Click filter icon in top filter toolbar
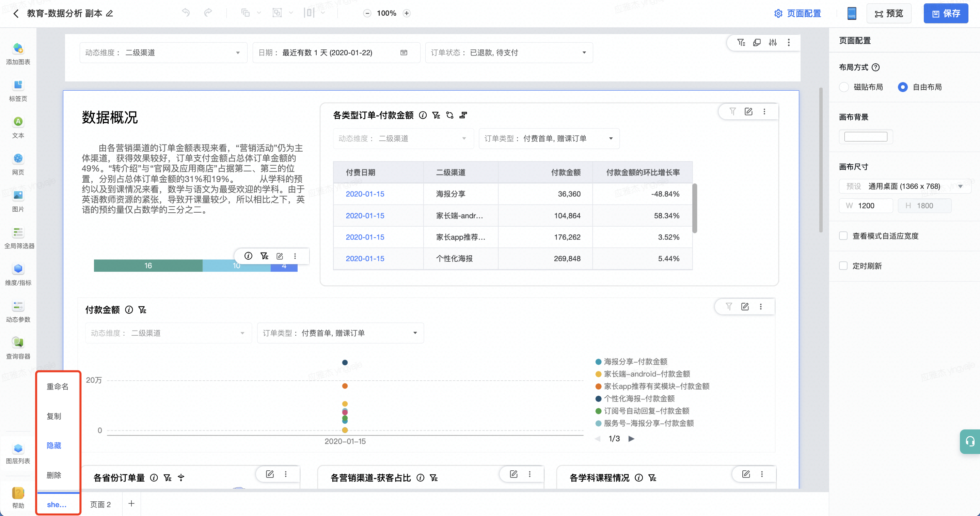Screen dimensions: 980x516 pos(741,42)
